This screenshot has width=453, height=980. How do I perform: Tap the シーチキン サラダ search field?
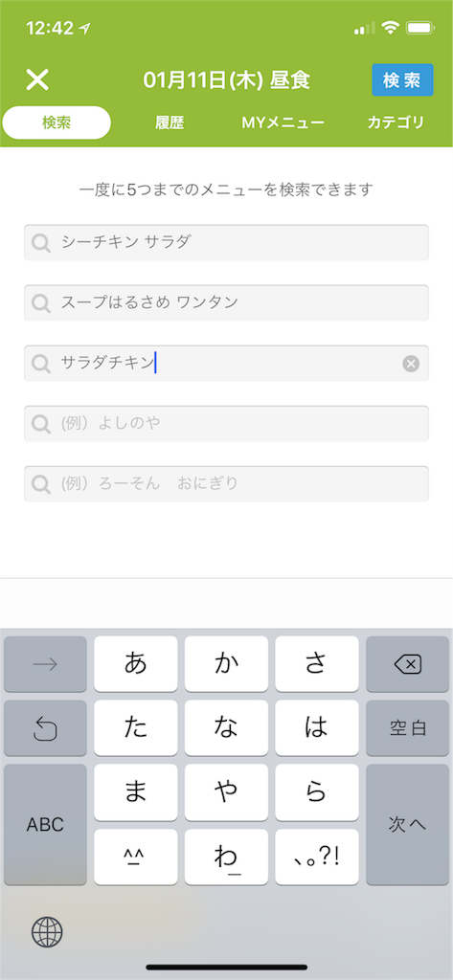pyautogui.click(x=226, y=242)
